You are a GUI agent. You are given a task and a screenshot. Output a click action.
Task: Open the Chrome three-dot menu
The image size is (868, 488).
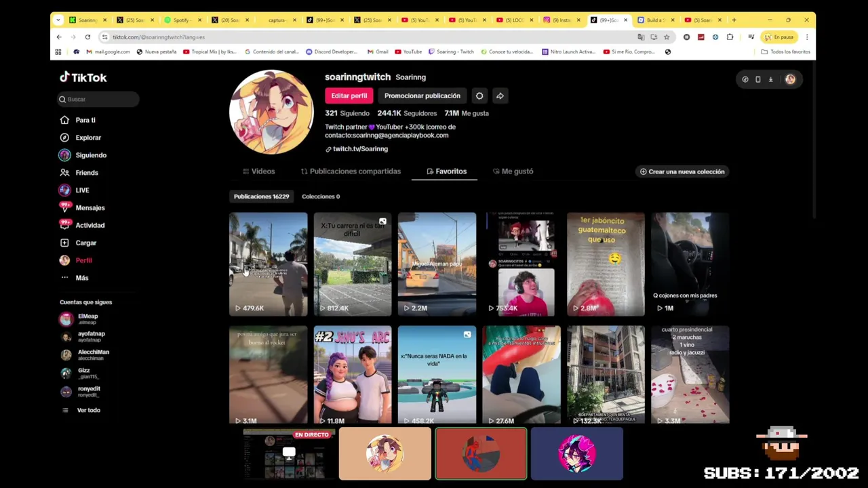[806, 37]
